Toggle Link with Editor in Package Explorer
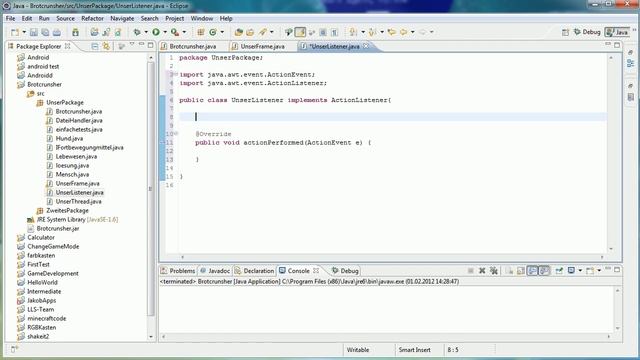This screenshot has height=360, width=640. click(x=106, y=46)
